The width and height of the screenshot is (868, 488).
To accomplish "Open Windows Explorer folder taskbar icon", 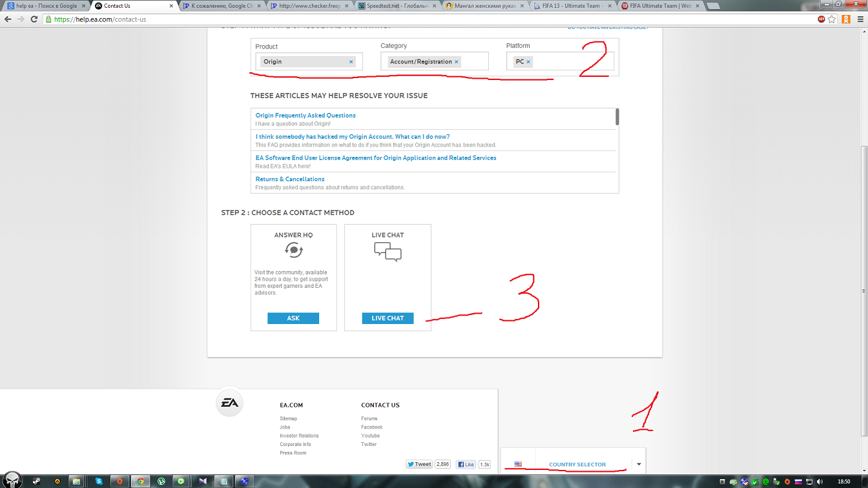I will coord(76,481).
